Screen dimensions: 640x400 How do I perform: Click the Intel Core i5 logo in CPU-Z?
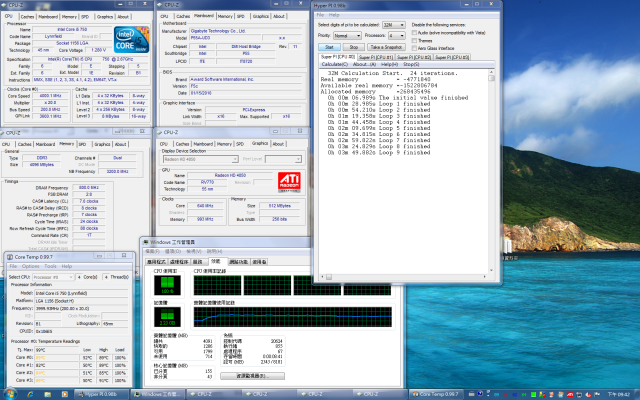click(131, 40)
